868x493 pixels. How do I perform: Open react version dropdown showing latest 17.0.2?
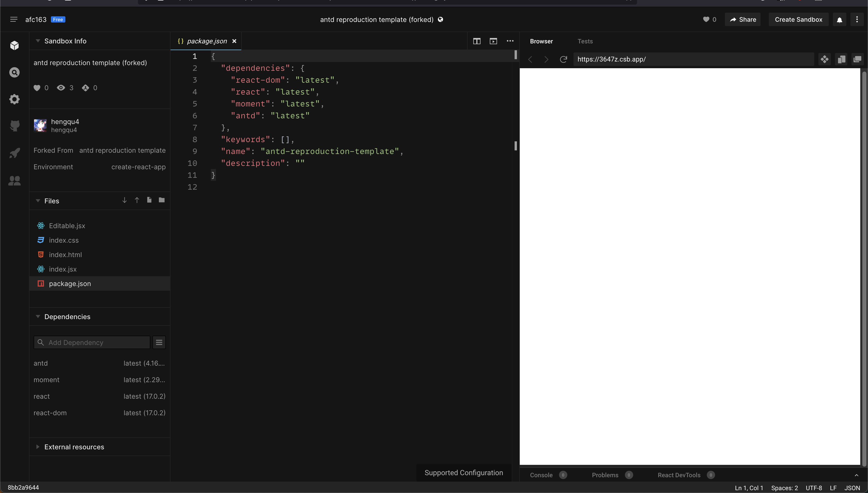point(144,396)
